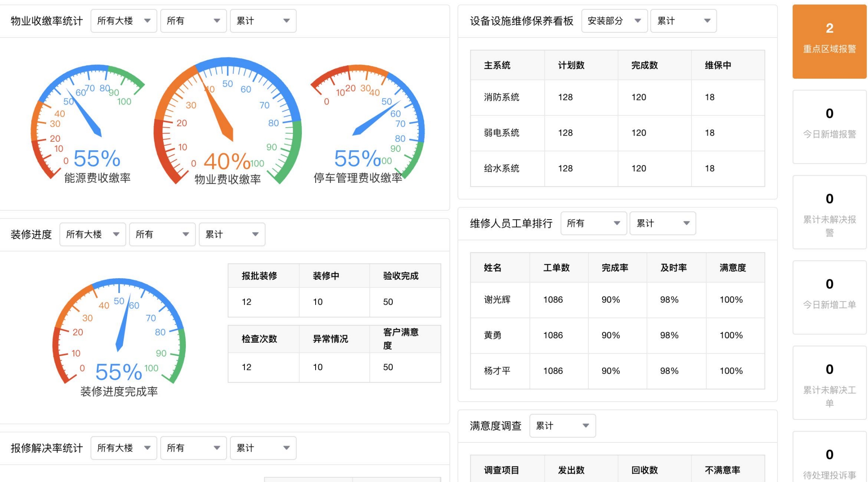Screen dimensions: 868x482
Task: Click the orange 重点区域报警 alert card
Action: point(829,41)
